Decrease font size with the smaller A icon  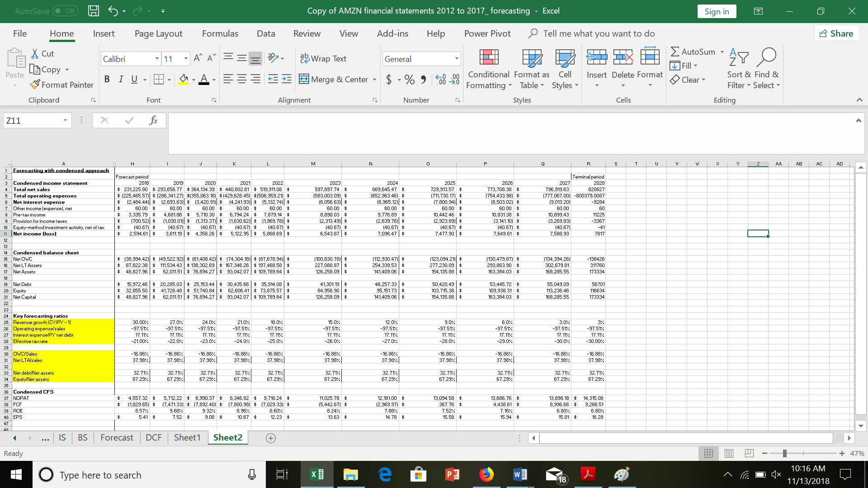(x=212, y=58)
